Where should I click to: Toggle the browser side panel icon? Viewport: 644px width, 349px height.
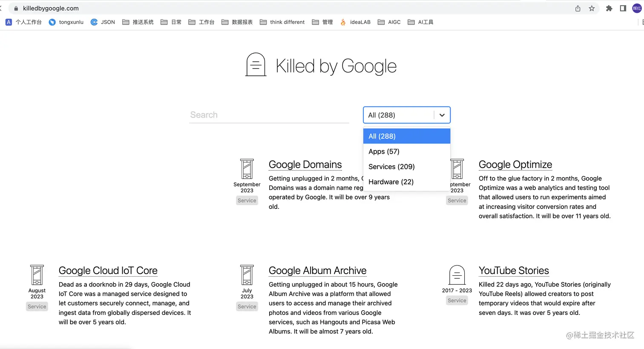[x=623, y=9]
